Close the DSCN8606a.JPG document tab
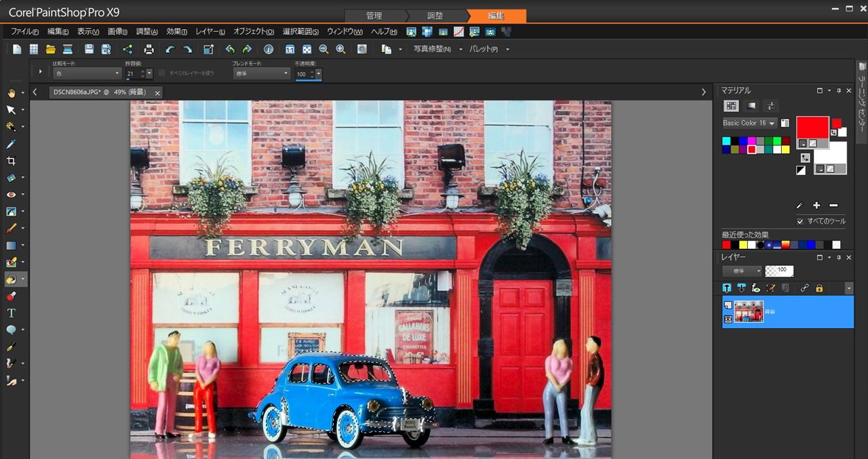Viewport: 868px width, 459px height. (157, 93)
